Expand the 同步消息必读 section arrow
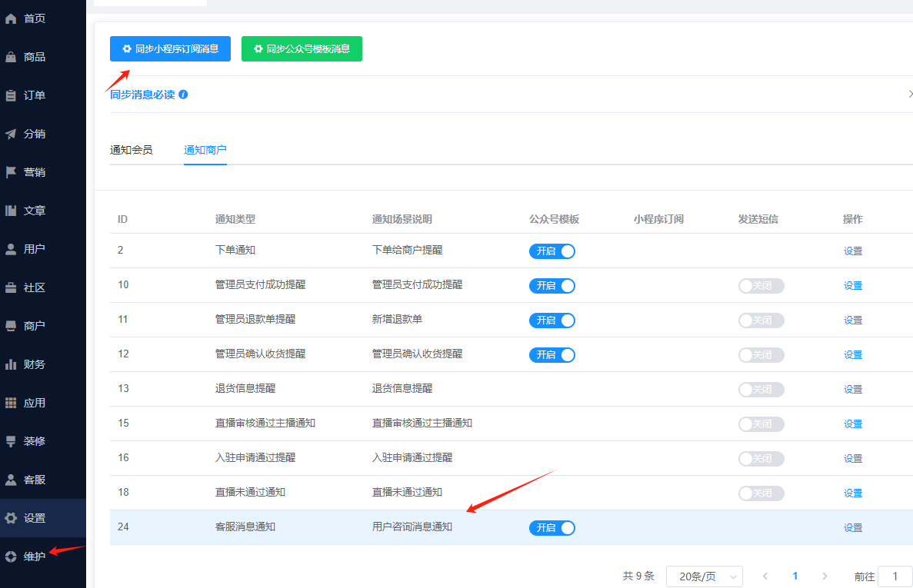The width and height of the screenshot is (913, 588). tap(910, 95)
